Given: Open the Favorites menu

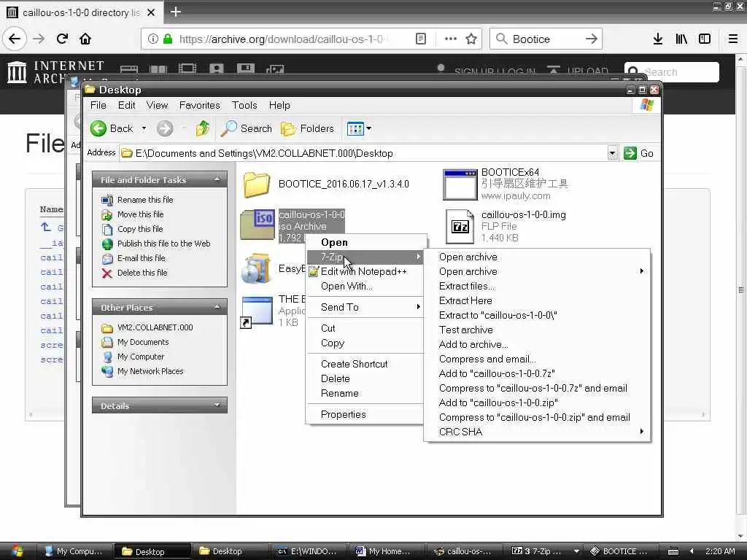Looking at the screenshot, I should (x=200, y=105).
